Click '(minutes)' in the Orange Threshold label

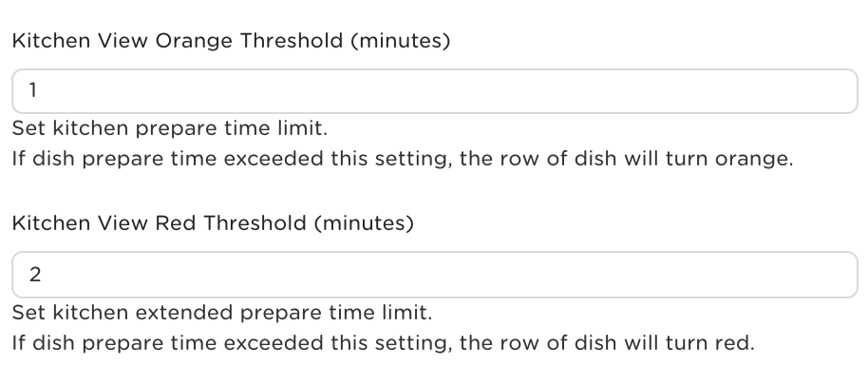pos(400,41)
